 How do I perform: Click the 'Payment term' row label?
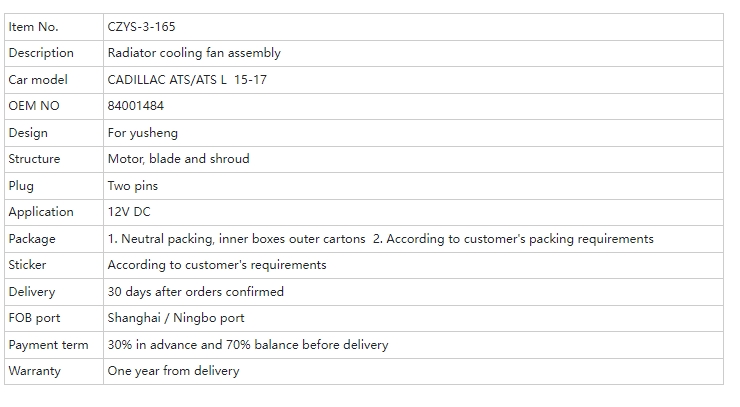point(48,345)
